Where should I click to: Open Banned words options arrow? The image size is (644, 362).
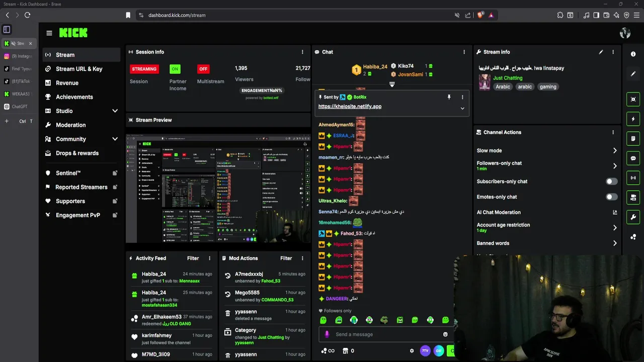tap(614, 243)
